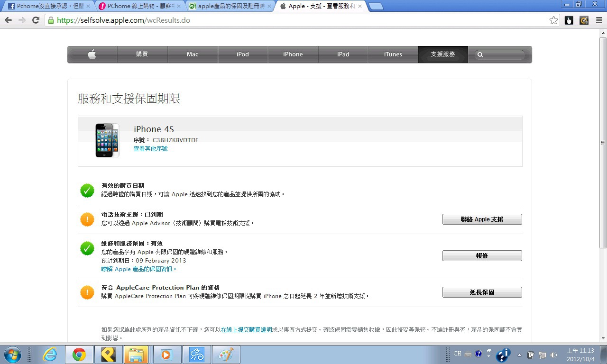Click the 報修 button

482,256
